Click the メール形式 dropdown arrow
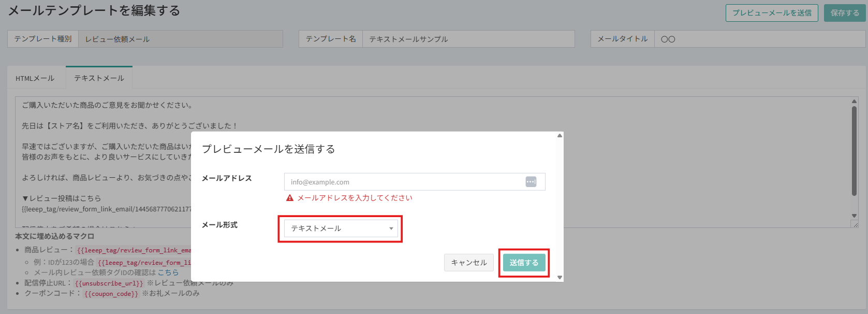 (391, 229)
